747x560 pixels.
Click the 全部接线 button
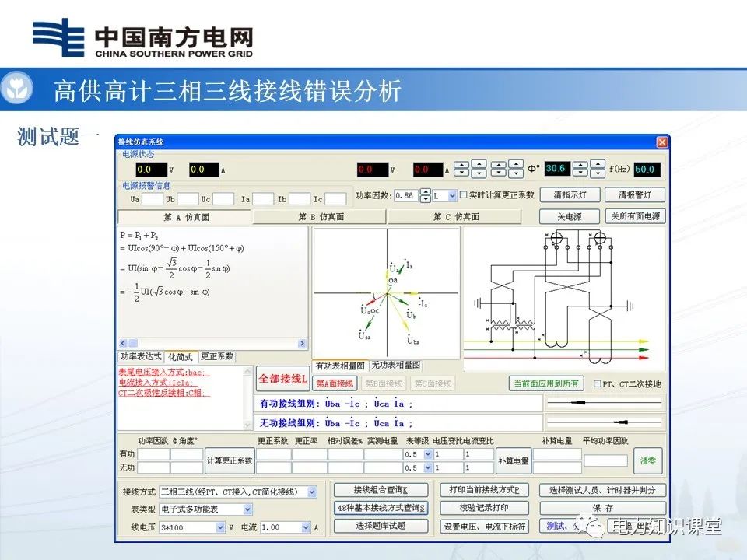click(281, 379)
